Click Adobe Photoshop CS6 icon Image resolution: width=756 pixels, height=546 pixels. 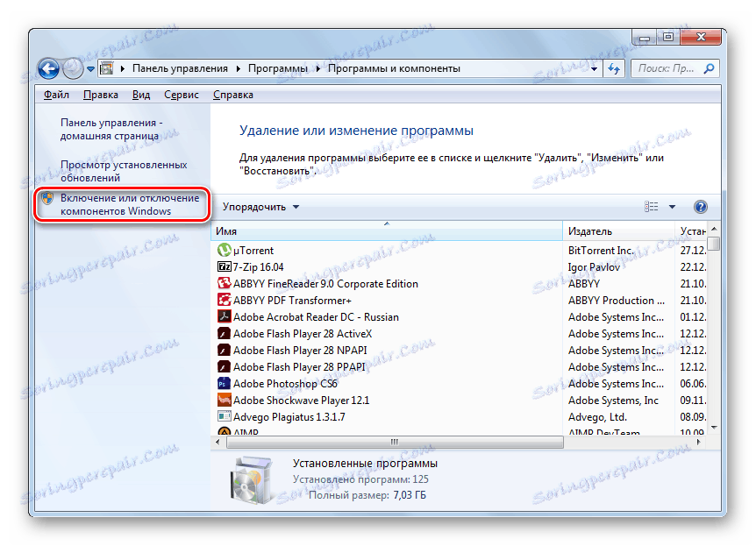(225, 383)
